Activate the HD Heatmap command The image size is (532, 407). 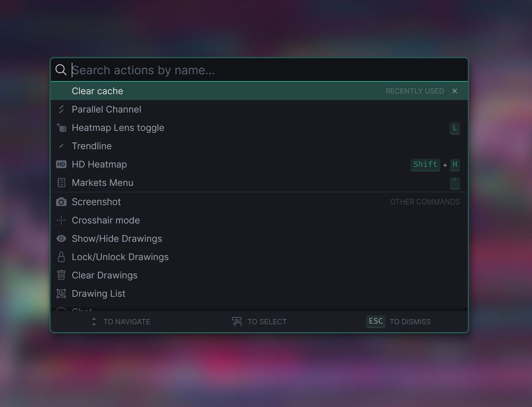click(259, 164)
